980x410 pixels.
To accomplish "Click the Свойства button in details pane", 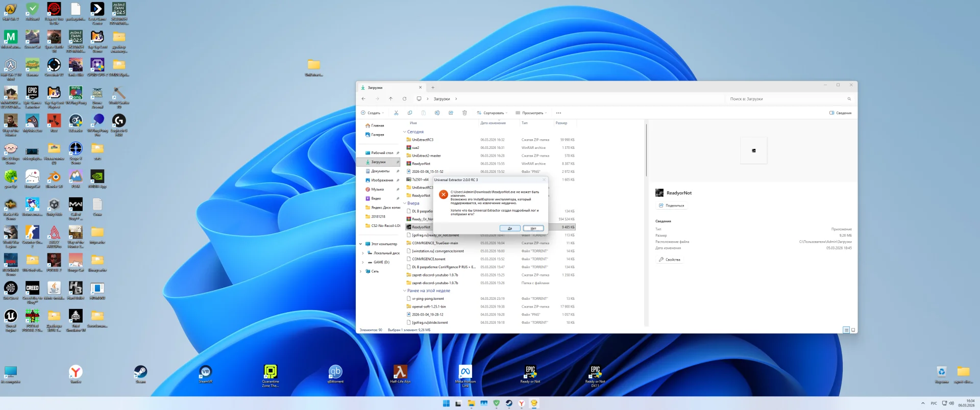I will (670, 260).
